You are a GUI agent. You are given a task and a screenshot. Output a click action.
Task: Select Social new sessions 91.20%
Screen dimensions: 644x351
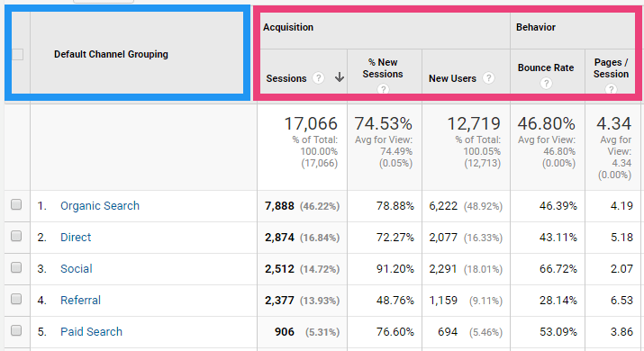395,269
